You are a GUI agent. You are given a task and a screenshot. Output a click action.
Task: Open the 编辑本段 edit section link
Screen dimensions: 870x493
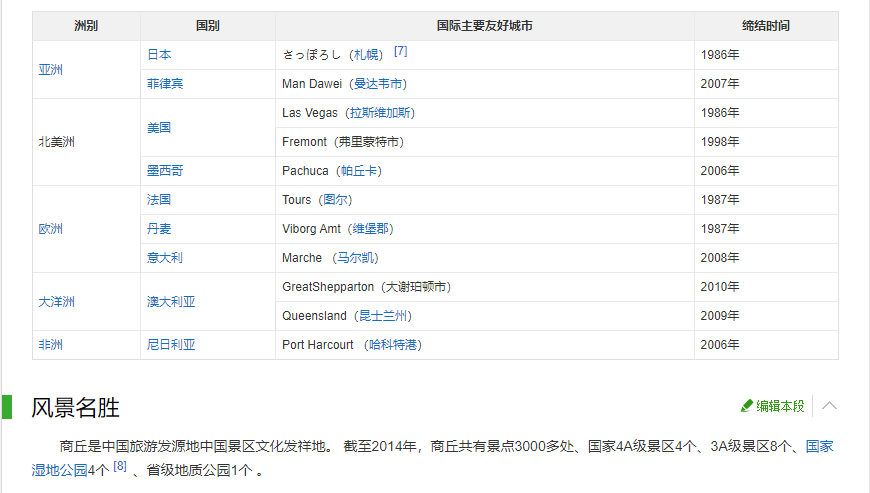[779, 406]
